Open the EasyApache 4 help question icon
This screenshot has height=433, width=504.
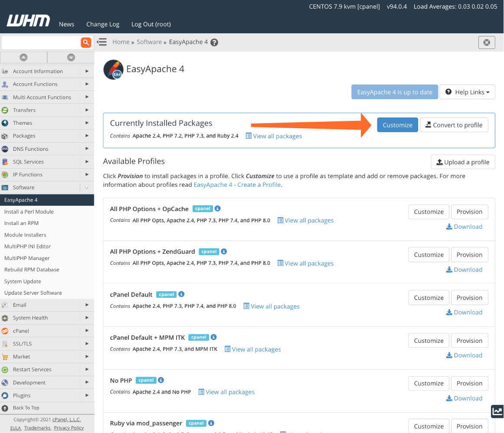coord(214,42)
